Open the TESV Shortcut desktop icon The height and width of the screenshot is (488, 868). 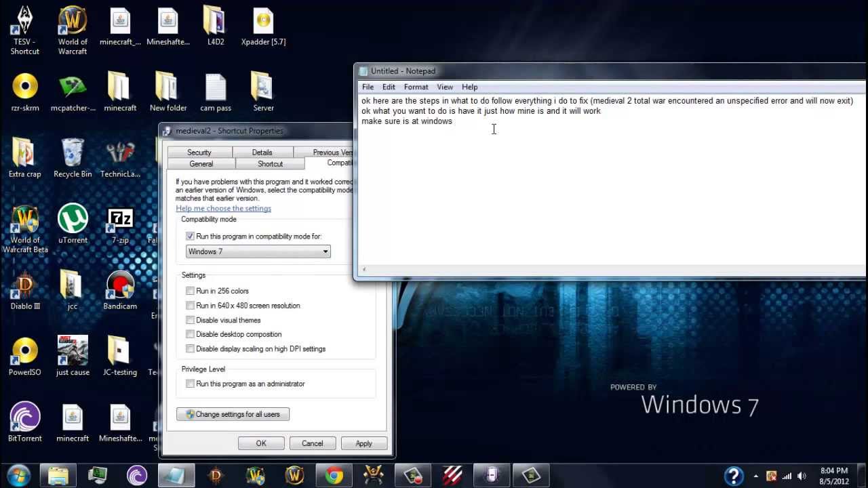pos(25,30)
